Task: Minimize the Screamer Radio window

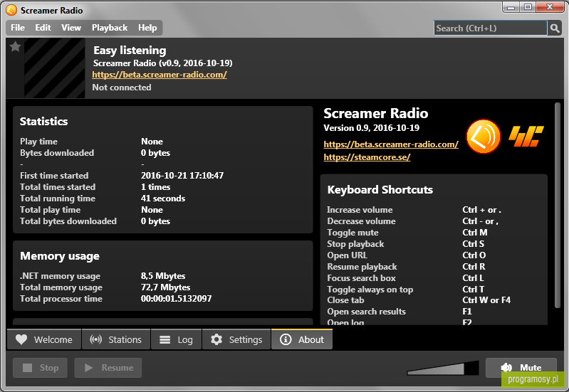Action: coord(511,7)
